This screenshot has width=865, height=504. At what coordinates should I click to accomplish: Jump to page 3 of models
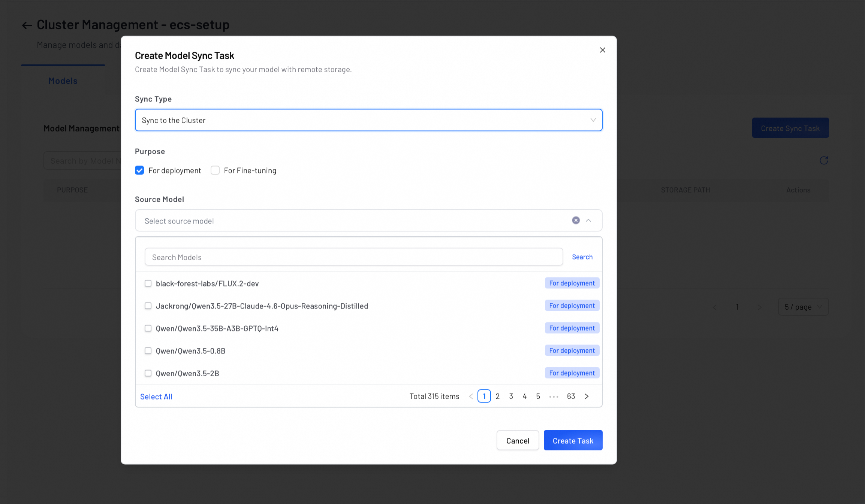511,396
